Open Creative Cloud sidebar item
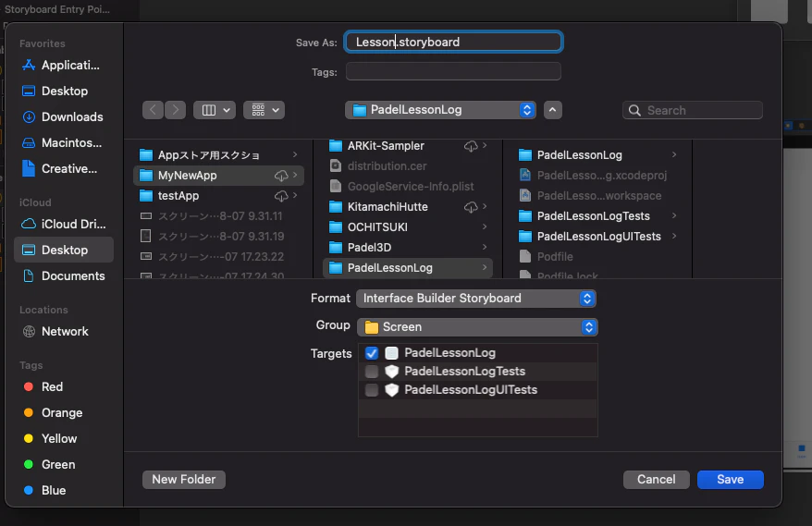Viewport: 812px width, 526px height. (59, 169)
